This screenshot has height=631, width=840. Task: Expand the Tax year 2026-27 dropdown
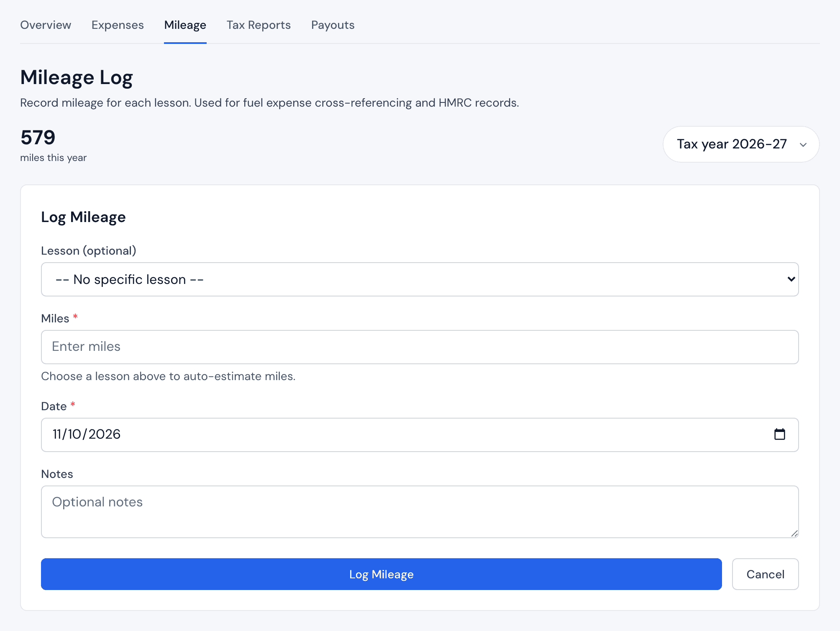pyautogui.click(x=741, y=144)
